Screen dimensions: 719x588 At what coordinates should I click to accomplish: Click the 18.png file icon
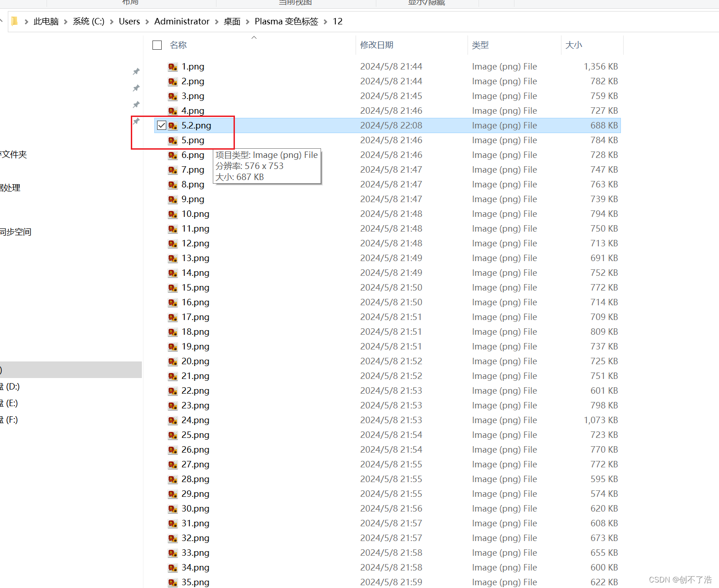click(173, 332)
